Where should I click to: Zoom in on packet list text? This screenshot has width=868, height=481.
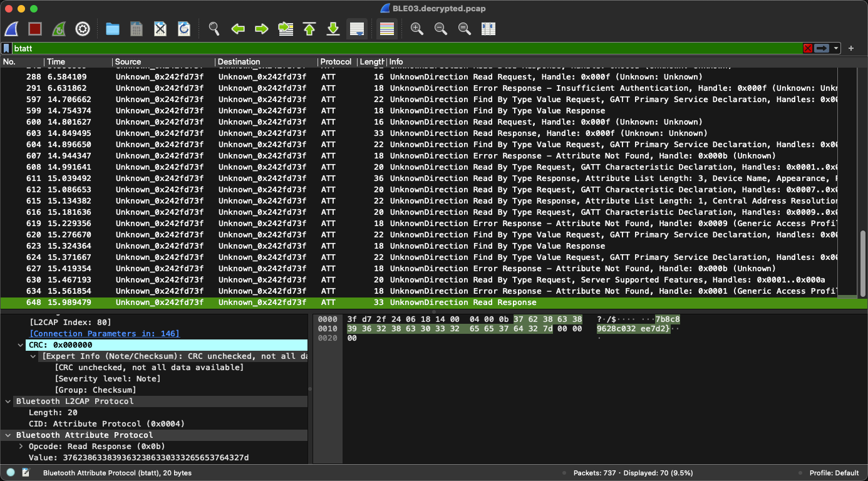pos(416,29)
